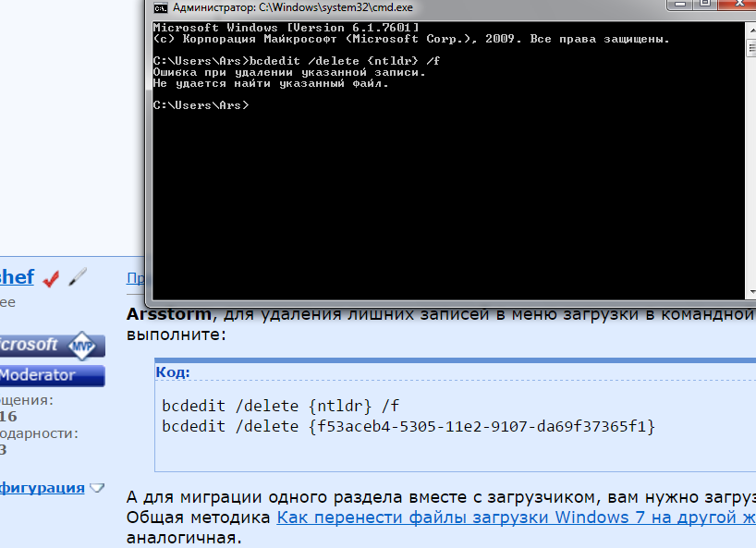The image size is (756, 548).
Task: Expand the Конфигурация dropdown arrow
Action: [96, 488]
